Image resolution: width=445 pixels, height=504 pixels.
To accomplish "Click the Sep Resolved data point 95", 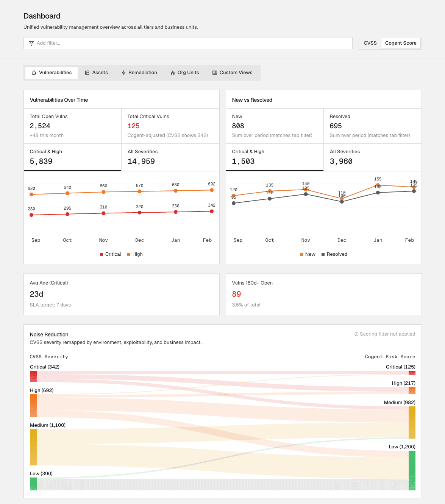I will (234, 203).
